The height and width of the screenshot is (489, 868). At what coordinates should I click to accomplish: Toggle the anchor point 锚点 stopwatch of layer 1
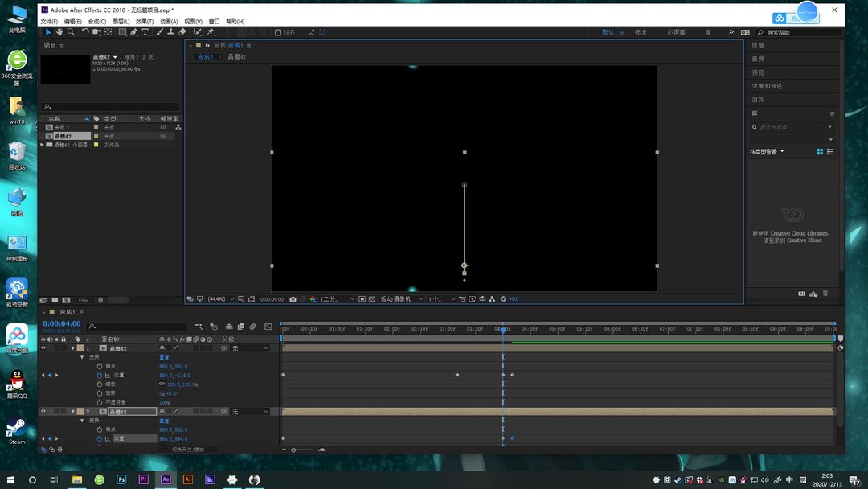pyautogui.click(x=100, y=366)
